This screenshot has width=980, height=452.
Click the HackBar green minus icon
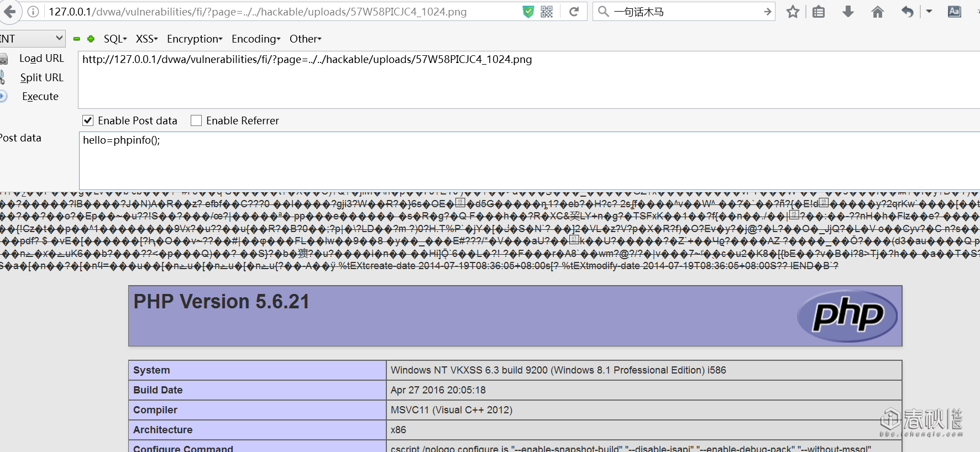[77, 39]
